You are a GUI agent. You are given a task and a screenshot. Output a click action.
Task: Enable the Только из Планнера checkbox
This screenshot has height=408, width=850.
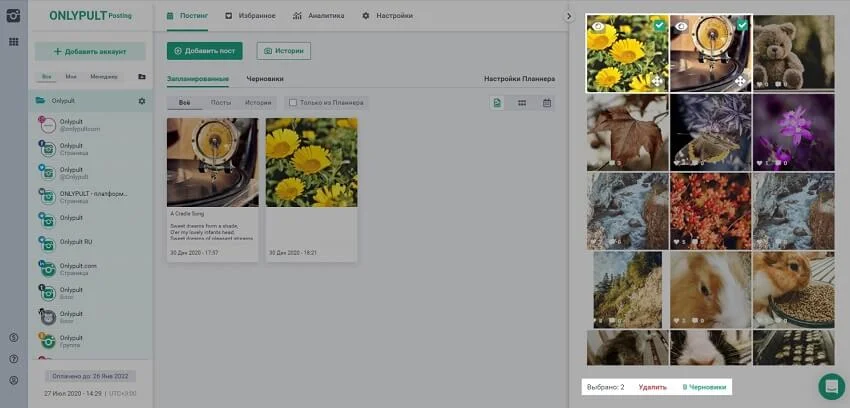pyautogui.click(x=292, y=103)
